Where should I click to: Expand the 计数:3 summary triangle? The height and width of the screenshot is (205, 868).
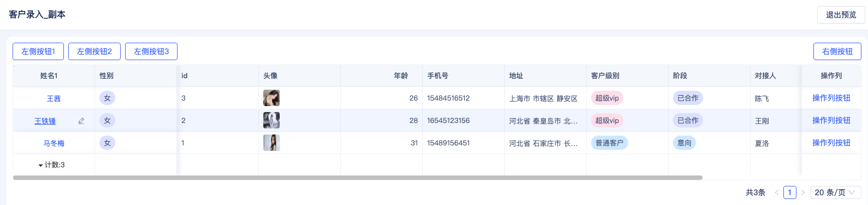[x=41, y=165]
